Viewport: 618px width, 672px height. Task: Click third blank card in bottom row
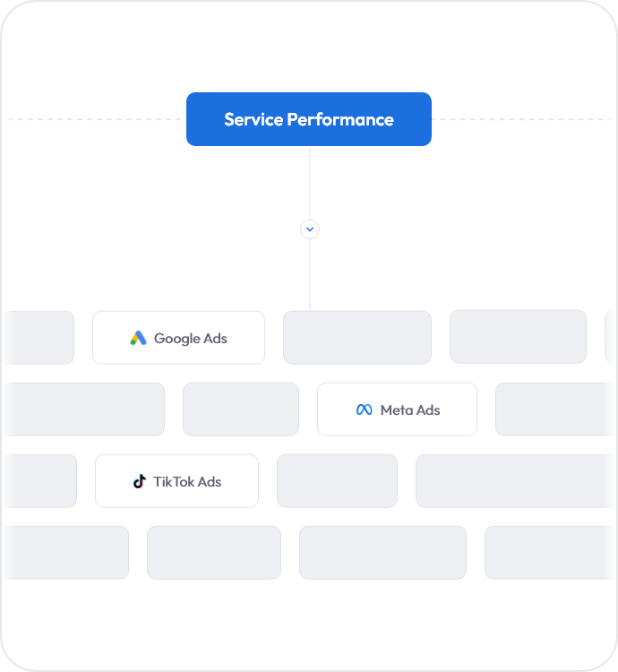[382, 553]
